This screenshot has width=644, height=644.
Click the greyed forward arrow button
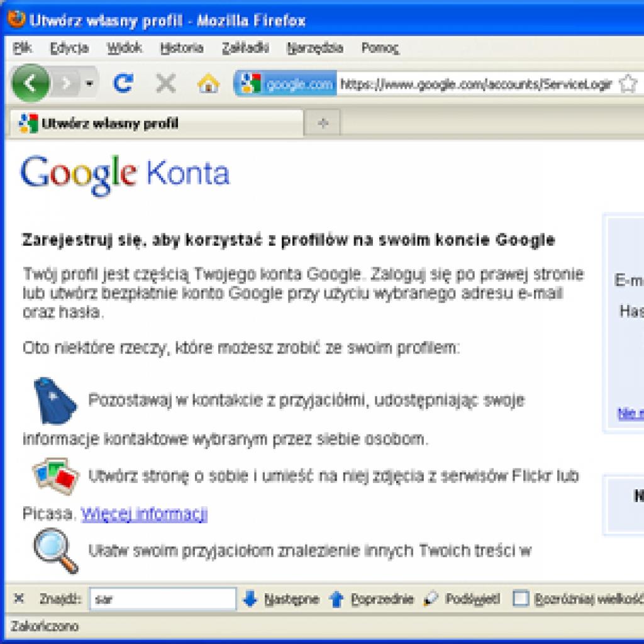(x=66, y=84)
